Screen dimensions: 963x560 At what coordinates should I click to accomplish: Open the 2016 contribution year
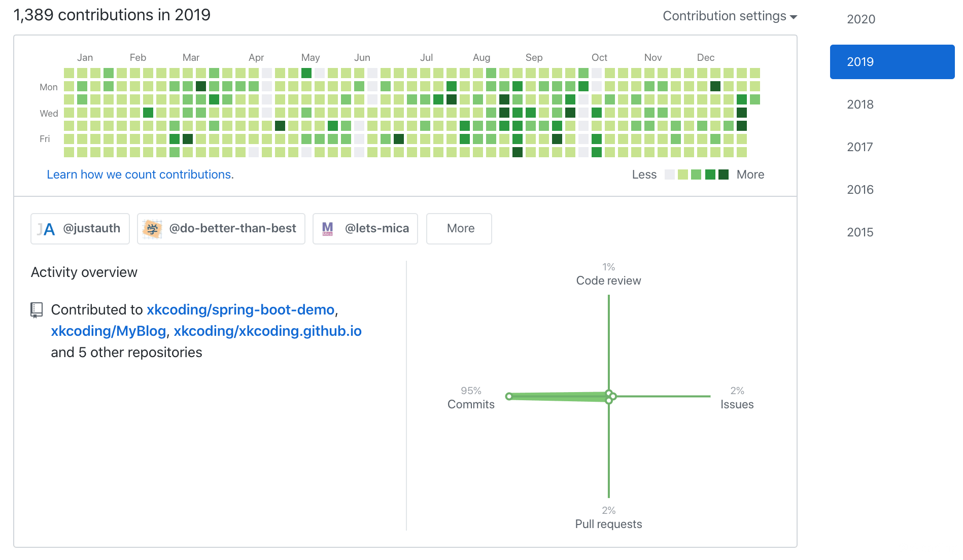pos(860,190)
